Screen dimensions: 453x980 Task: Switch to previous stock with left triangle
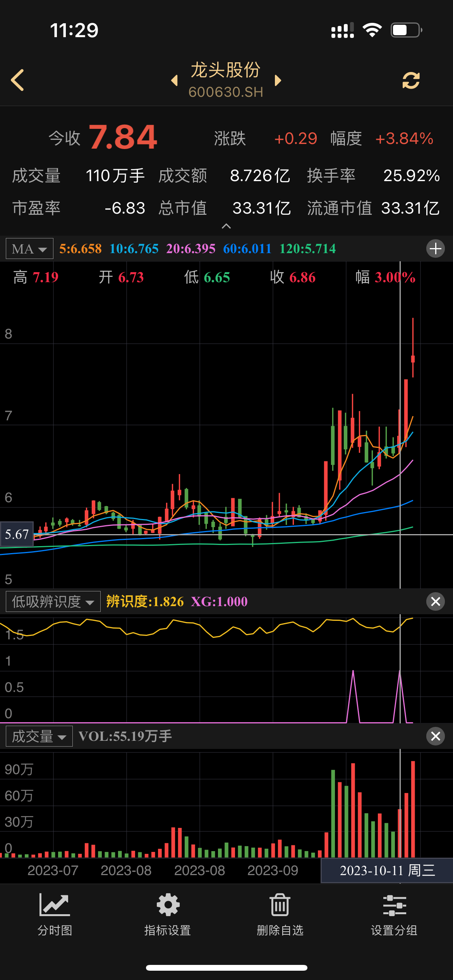point(174,81)
